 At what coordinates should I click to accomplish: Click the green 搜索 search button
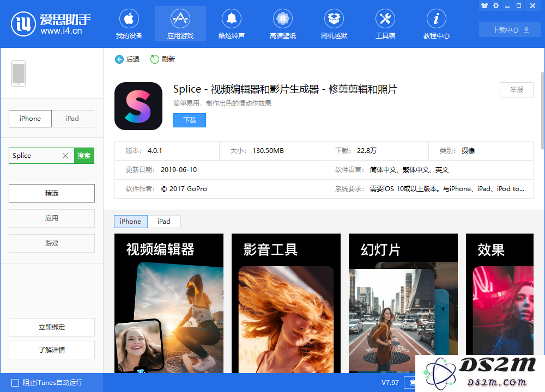pyautogui.click(x=84, y=156)
